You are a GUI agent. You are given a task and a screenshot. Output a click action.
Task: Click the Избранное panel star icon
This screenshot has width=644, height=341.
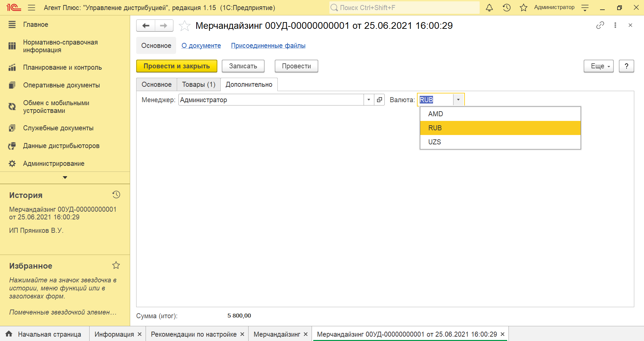116,265
